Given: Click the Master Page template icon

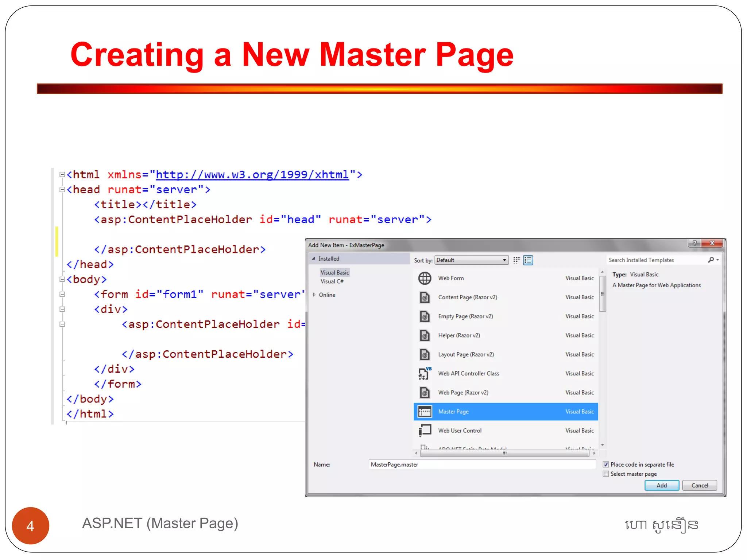Looking at the screenshot, I should (x=425, y=412).
